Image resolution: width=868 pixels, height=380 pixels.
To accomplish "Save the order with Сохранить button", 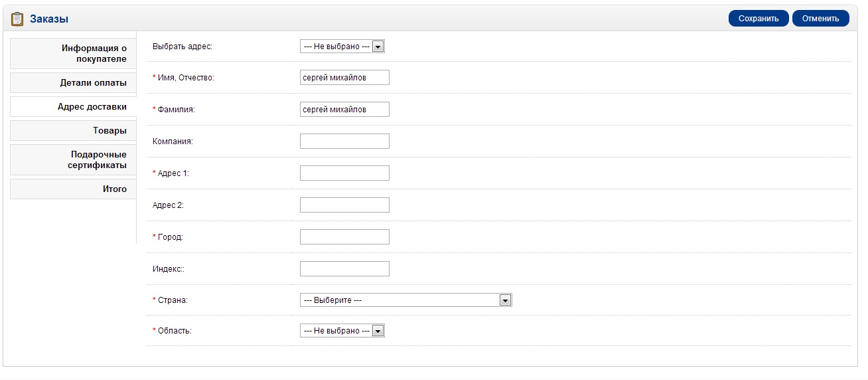I will [759, 19].
